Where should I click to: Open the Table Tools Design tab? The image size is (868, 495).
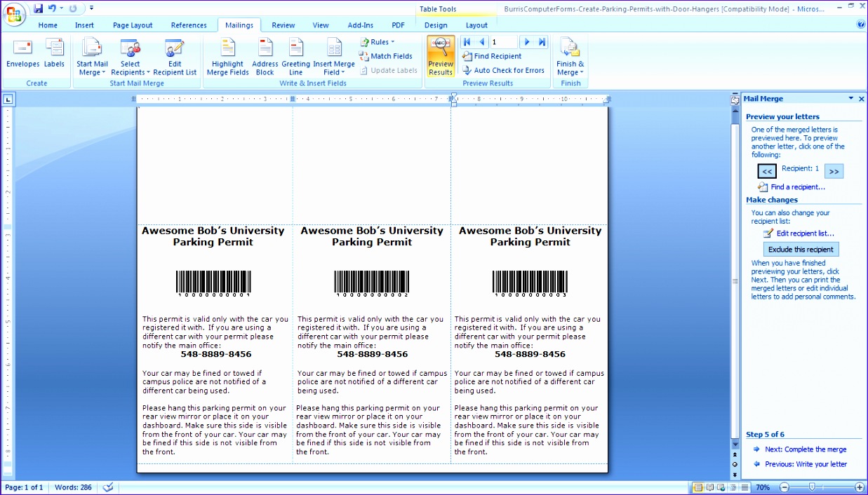click(x=436, y=25)
